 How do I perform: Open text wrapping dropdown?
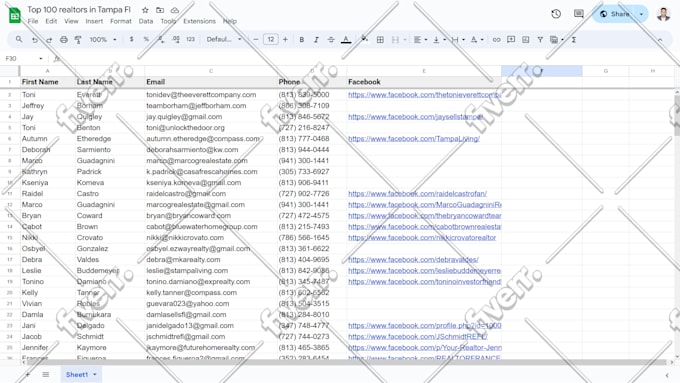[x=458, y=39]
